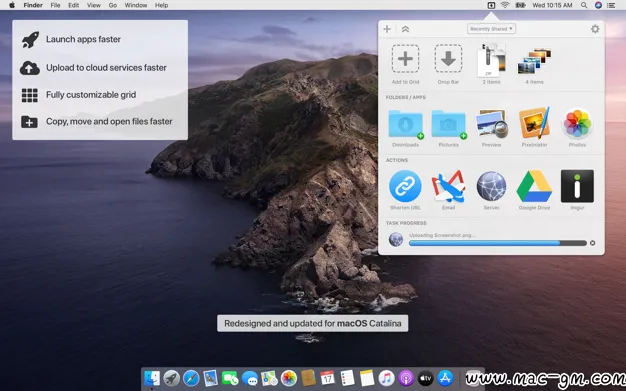Image resolution: width=626 pixels, height=391 pixels.
Task: Open Finder from the Dock
Action: pyautogui.click(x=152, y=378)
